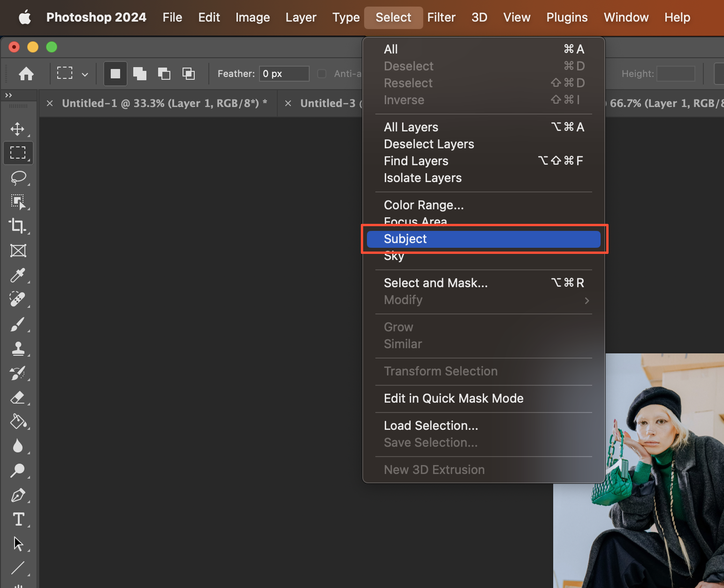Open the View menu

pyautogui.click(x=517, y=17)
